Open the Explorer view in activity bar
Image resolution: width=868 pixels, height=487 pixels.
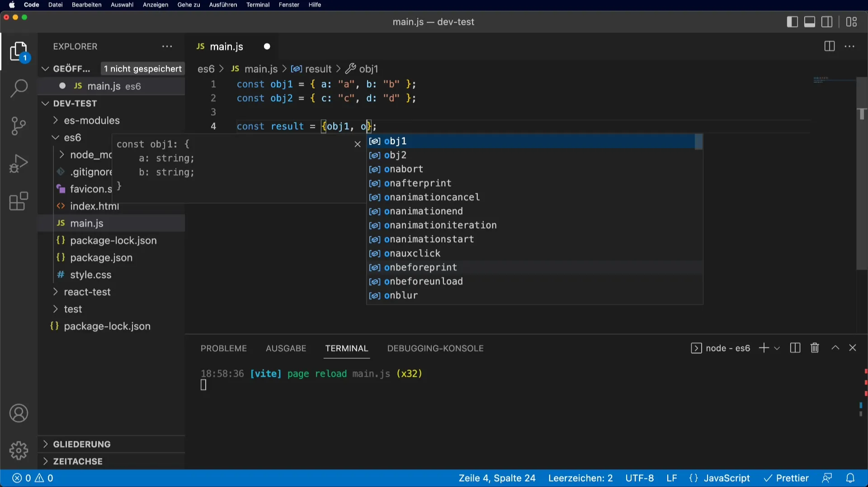[x=19, y=52]
